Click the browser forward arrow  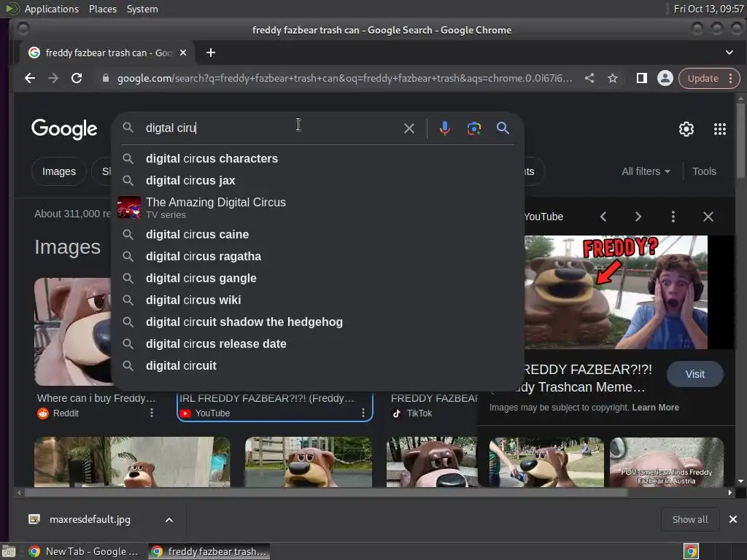point(53,78)
